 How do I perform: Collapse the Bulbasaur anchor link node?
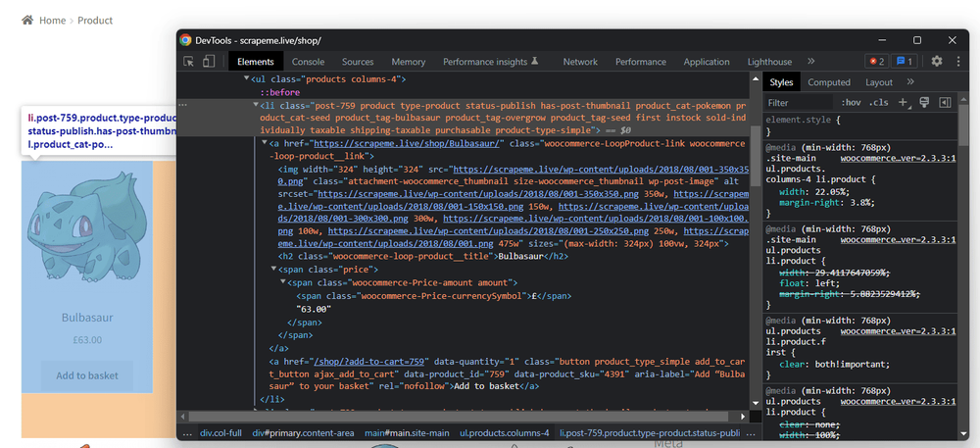click(265, 144)
